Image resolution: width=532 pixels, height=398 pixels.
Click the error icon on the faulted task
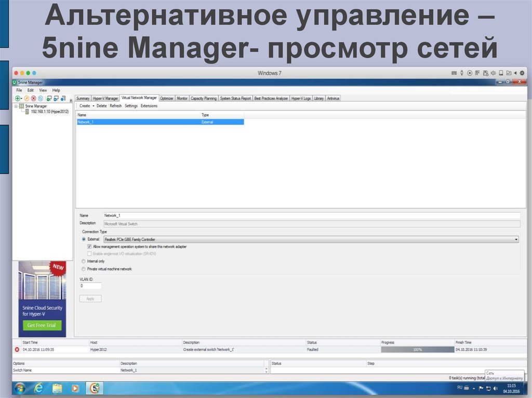(x=17, y=350)
